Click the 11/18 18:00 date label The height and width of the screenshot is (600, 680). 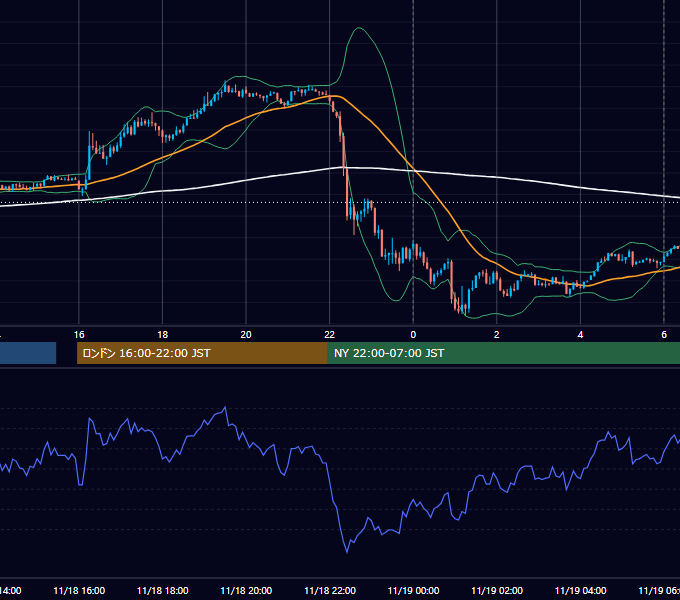tap(163, 590)
